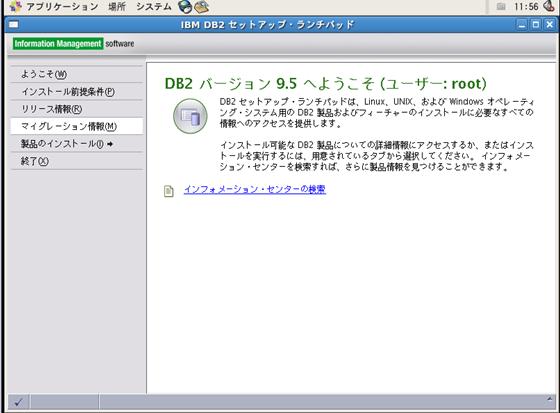560x413 pixels.
Task: Open the ようこそ(W) welcome tab
Action: pos(76,74)
